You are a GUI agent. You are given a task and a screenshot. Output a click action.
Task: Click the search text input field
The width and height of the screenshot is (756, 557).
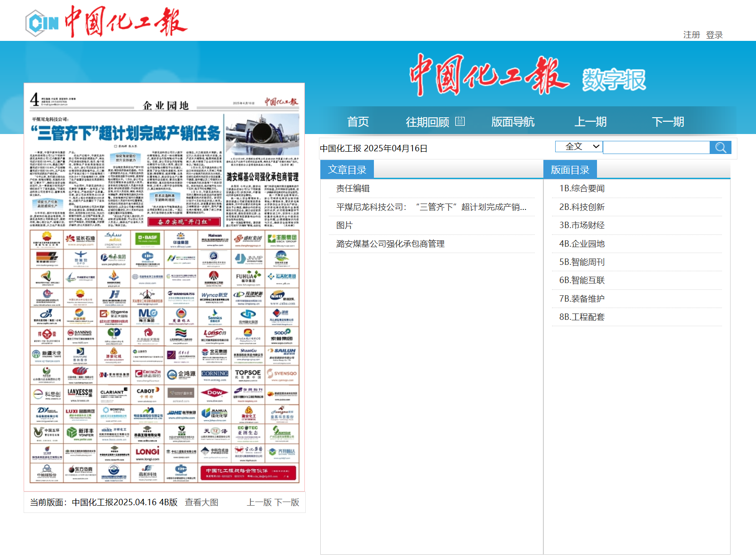pyautogui.click(x=656, y=147)
